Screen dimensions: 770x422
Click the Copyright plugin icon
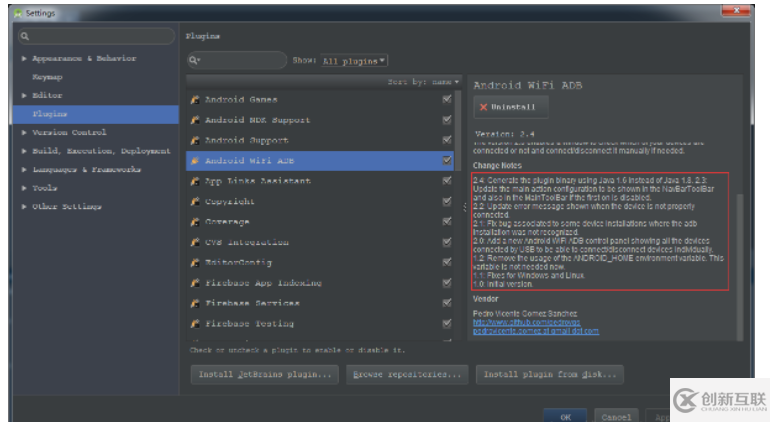pos(195,201)
